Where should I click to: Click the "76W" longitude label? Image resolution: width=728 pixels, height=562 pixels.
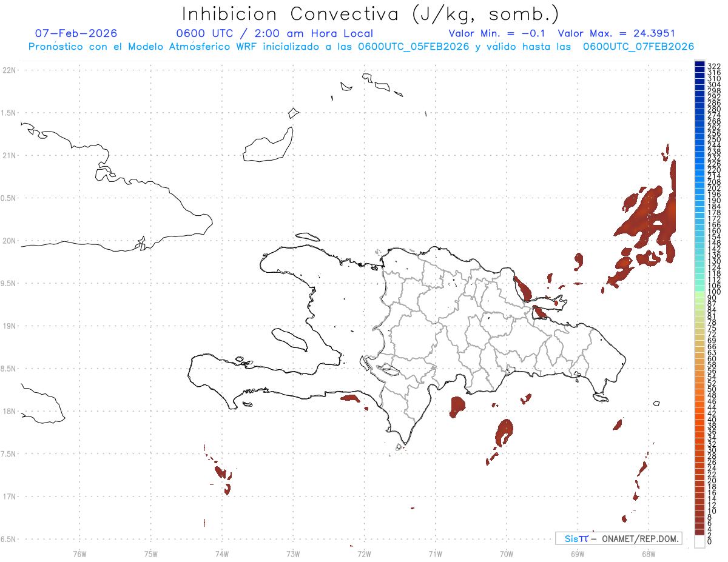tap(79, 554)
